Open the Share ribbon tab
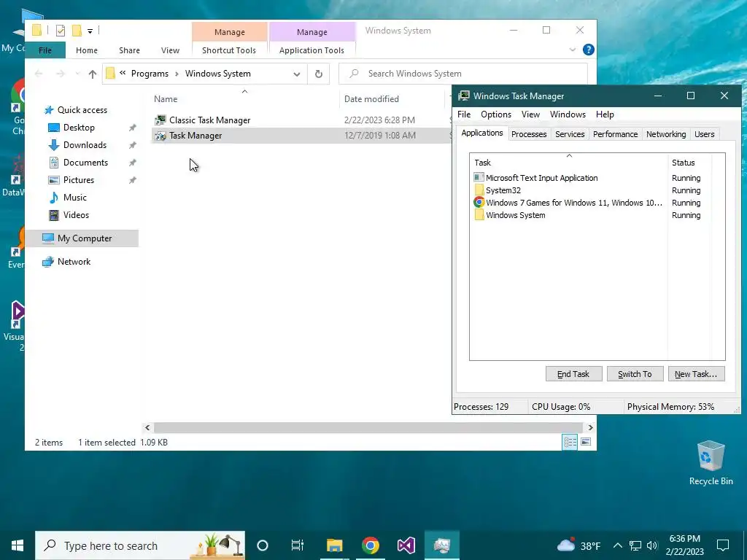The width and height of the screenshot is (747, 560). [130, 50]
